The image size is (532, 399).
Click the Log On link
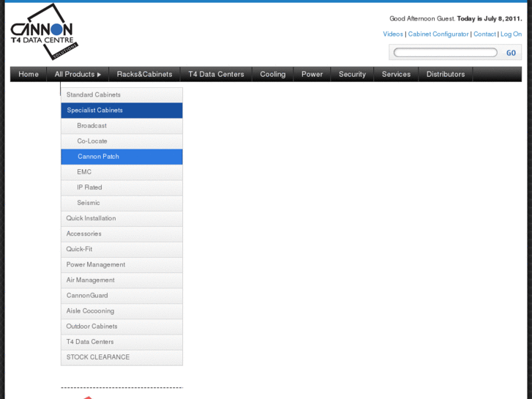pos(511,34)
